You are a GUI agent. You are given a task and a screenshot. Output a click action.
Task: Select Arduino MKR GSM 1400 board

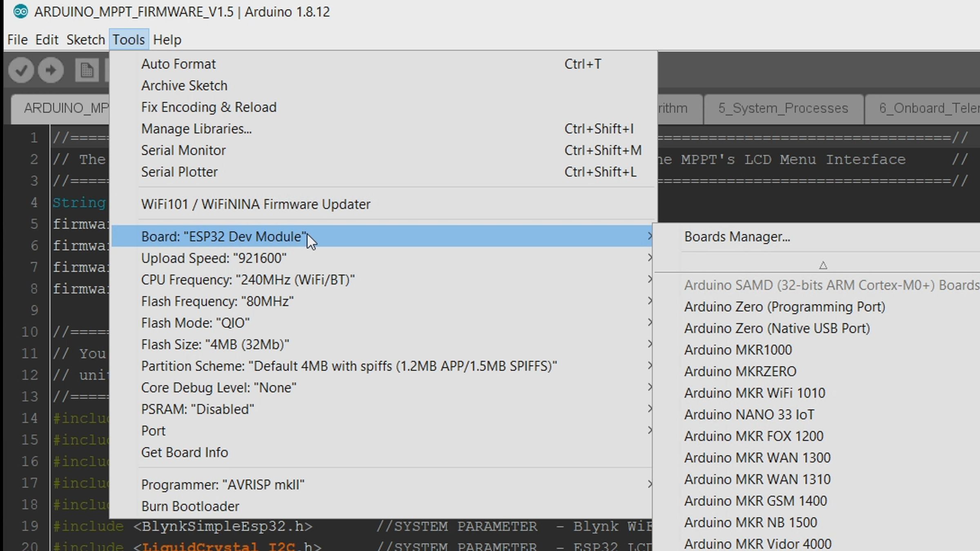817,502
